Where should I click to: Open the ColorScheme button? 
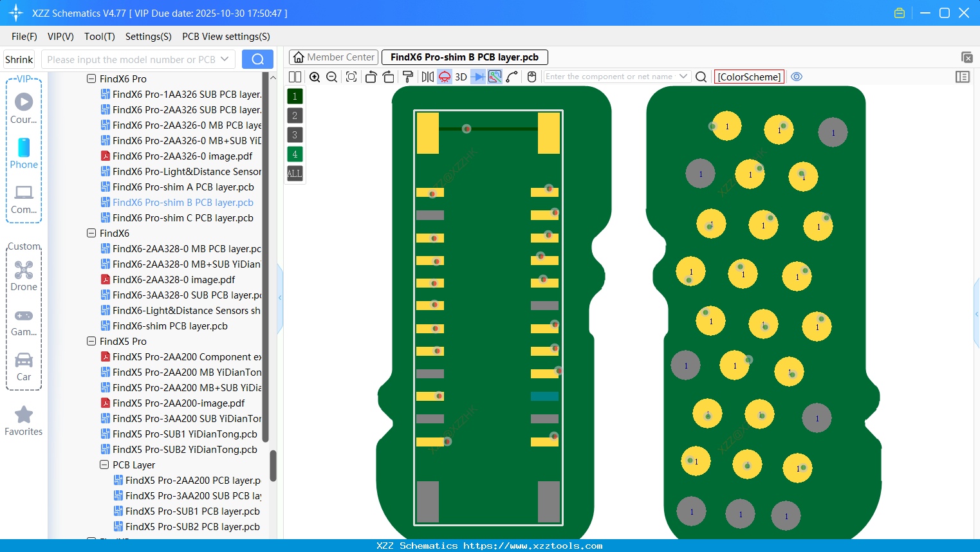750,77
